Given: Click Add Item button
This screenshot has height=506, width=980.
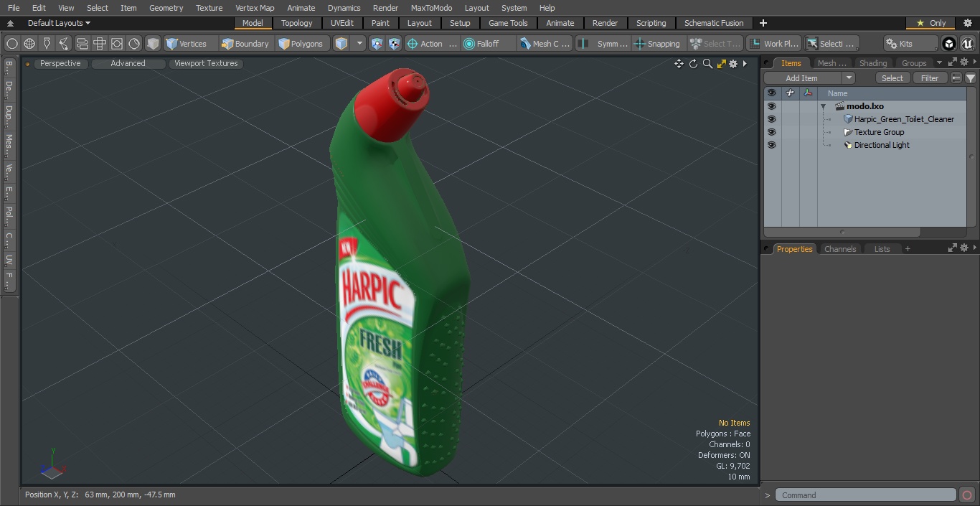Looking at the screenshot, I should pos(802,78).
